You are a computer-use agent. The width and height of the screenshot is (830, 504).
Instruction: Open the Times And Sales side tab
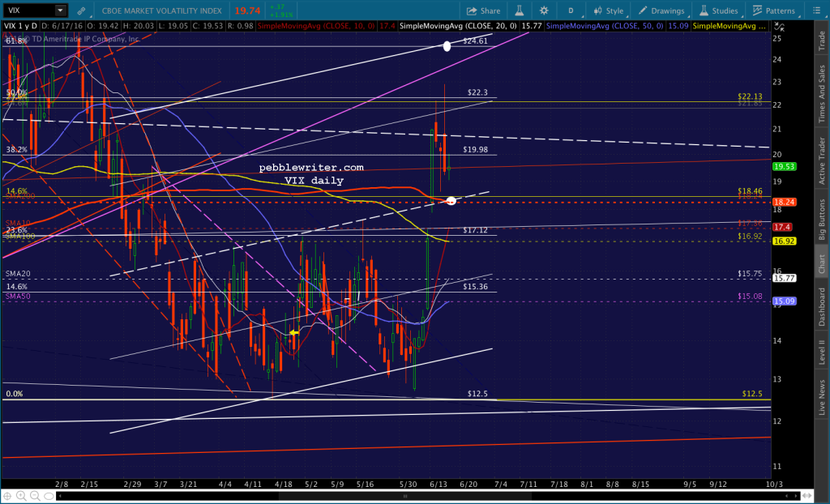822,94
